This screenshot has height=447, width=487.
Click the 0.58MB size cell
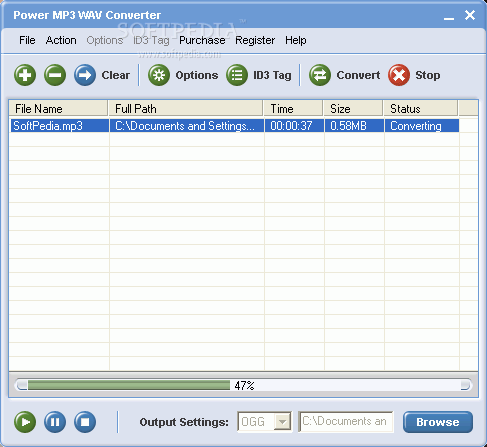[x=354, y=126]
